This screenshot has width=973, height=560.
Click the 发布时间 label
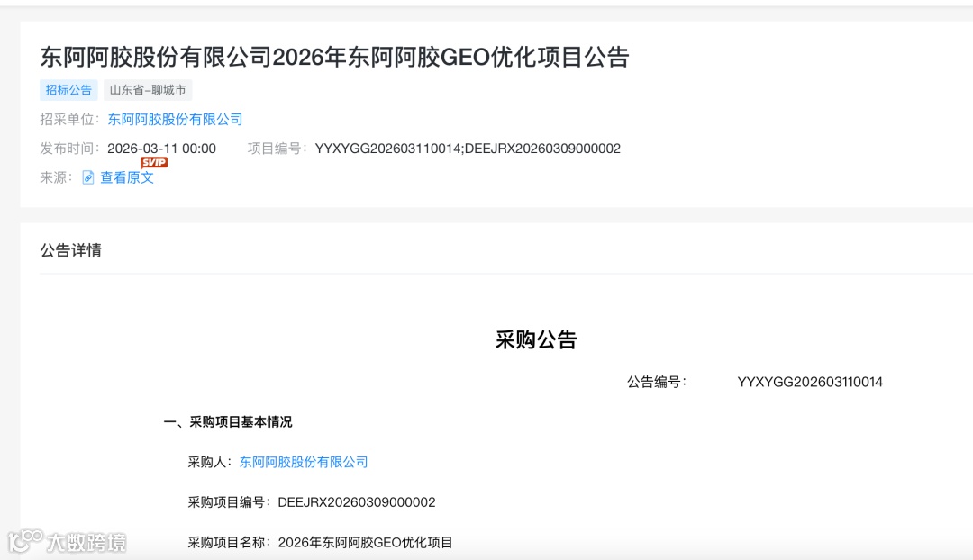[69, 149]
